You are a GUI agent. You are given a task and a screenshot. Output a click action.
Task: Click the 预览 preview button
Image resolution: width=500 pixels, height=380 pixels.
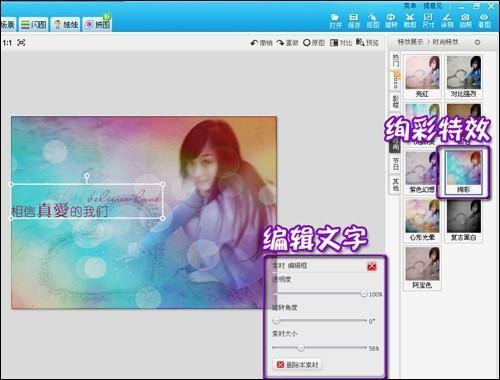367,43
